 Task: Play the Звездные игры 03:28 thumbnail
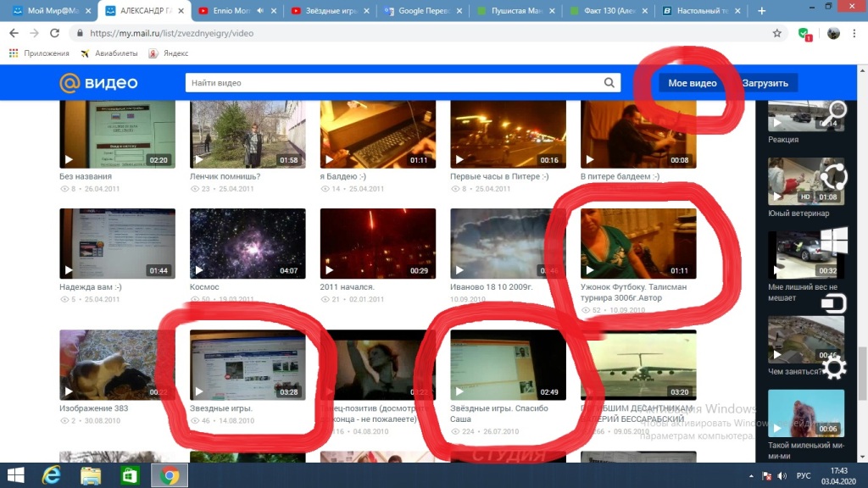(248, 365)
